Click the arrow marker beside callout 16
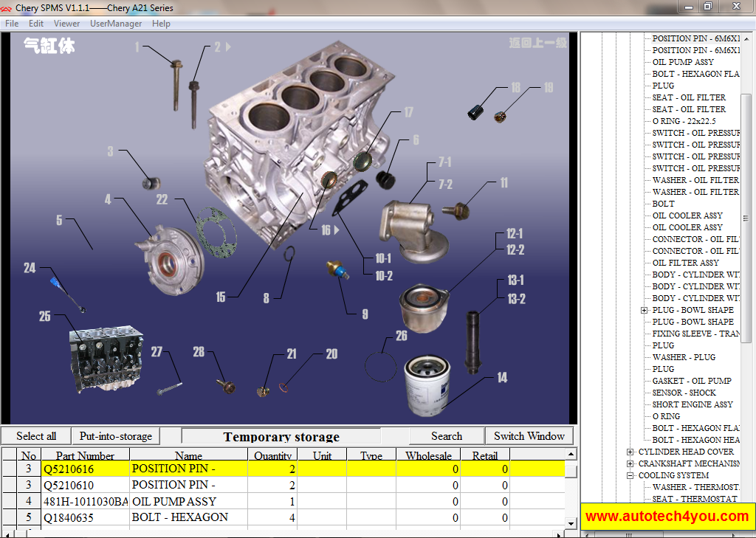756x538 pixels. tap(336, 230)
